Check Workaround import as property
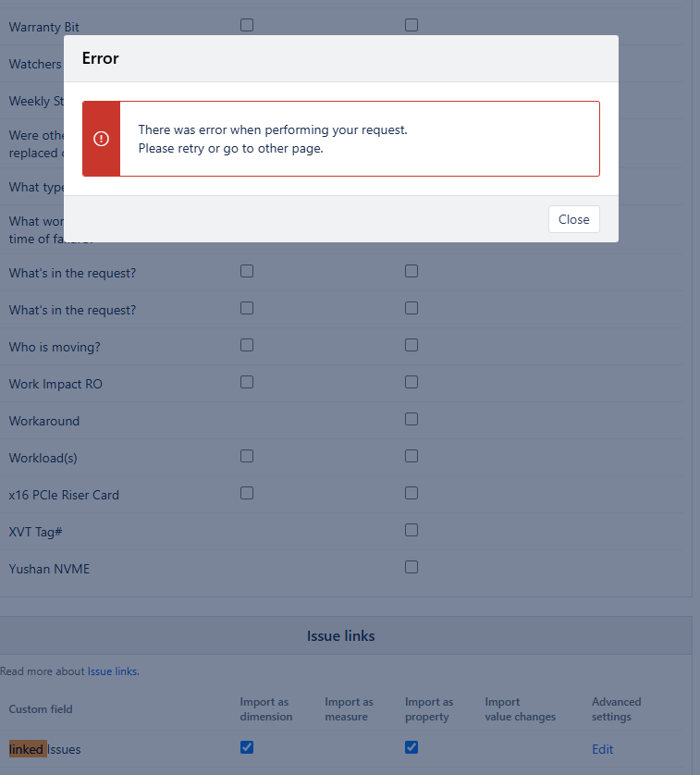The image size is (700, 775). 411,419
